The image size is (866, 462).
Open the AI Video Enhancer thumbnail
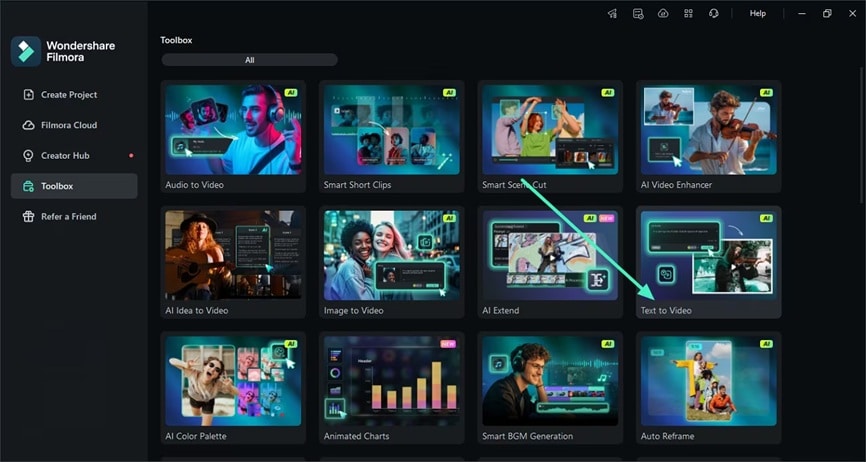pyautogui.click(x=709, y=129)
